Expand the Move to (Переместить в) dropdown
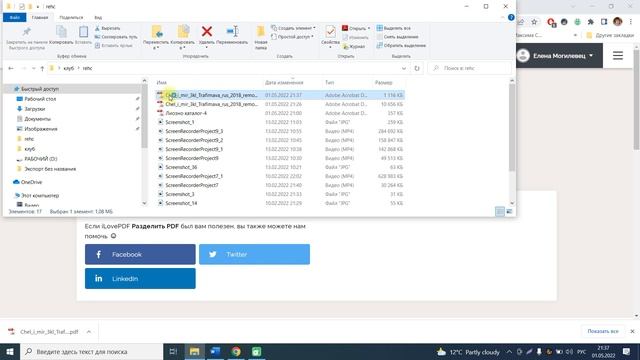The height and width of the screenshot is (360, 640). [x=156, y=48]
